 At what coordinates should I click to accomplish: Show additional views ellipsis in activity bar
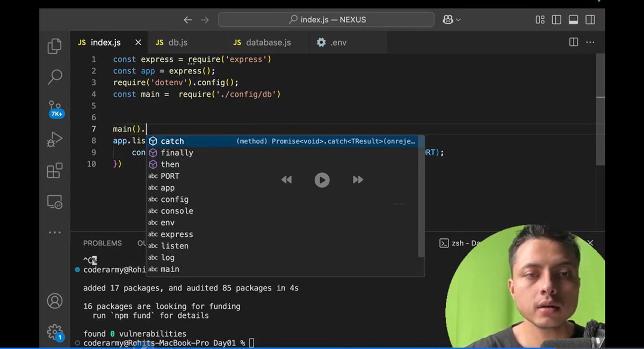click(55, 232)
